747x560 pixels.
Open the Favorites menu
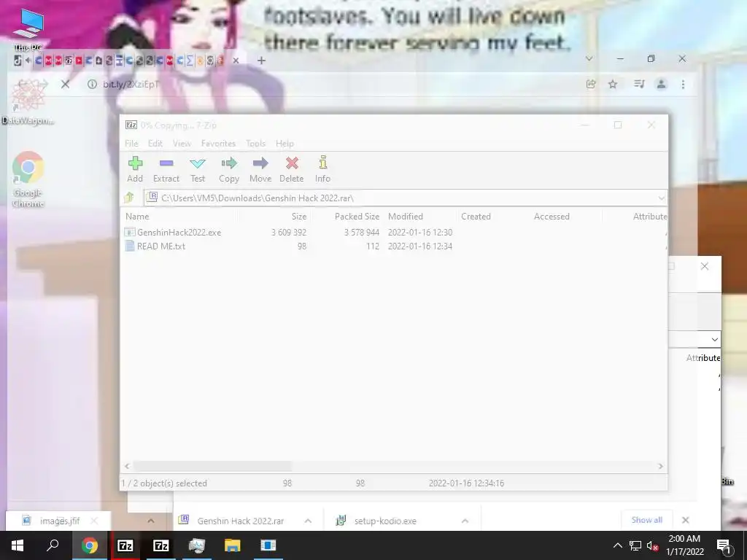coord(218,144)
